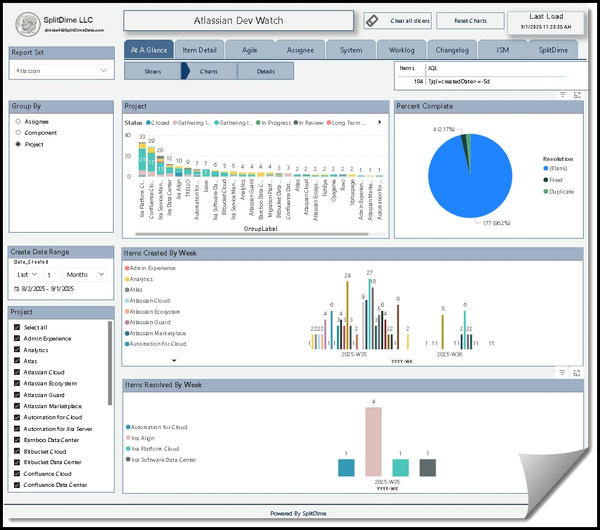The image size is (600, 530).
Task: Click the eraser icon beside Clear all slicers
Action: click(371, 20)
